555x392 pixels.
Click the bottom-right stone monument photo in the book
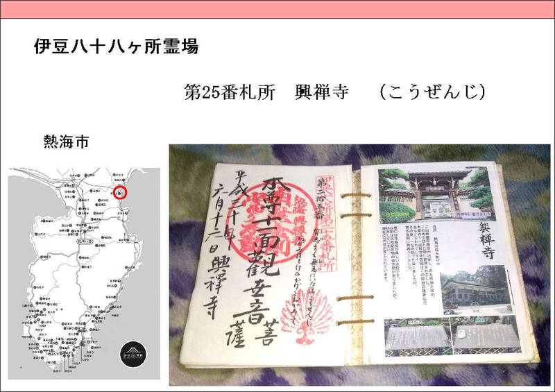point(486,334)
